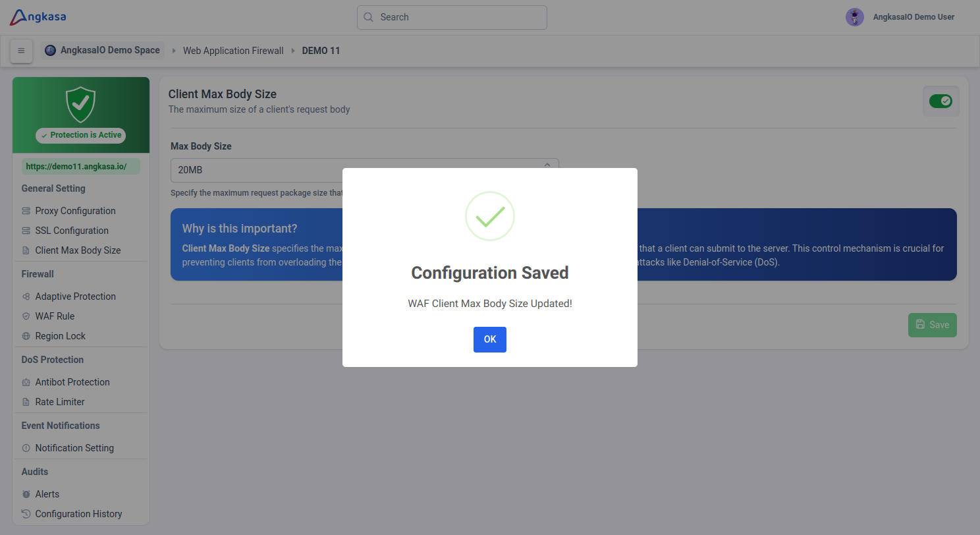This screenshot has height=535, width=980.
Task: Open the hamburger menu button
Action: 21,51
